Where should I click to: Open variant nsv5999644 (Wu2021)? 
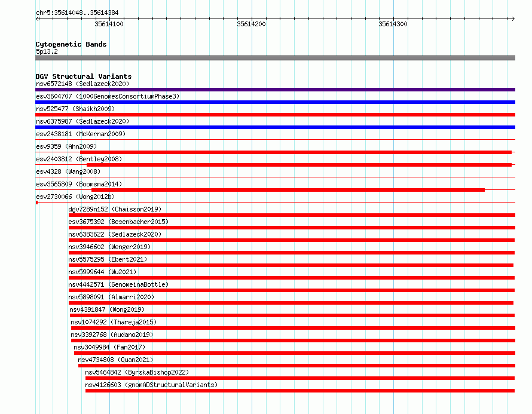102,272
